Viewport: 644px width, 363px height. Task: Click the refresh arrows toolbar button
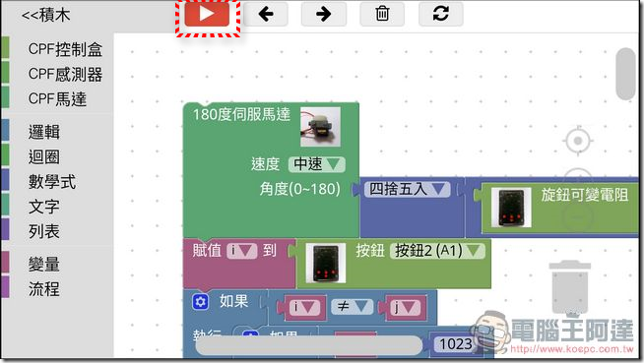pos(441,14)
